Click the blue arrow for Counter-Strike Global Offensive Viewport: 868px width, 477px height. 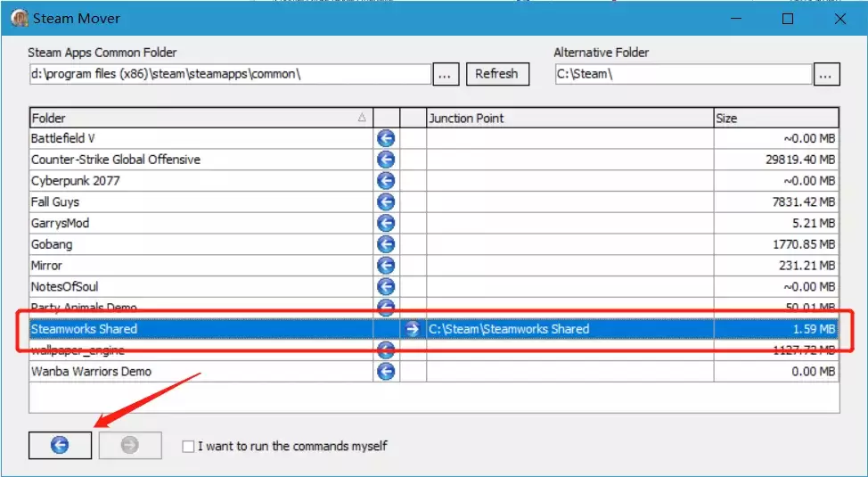point(386,160)
